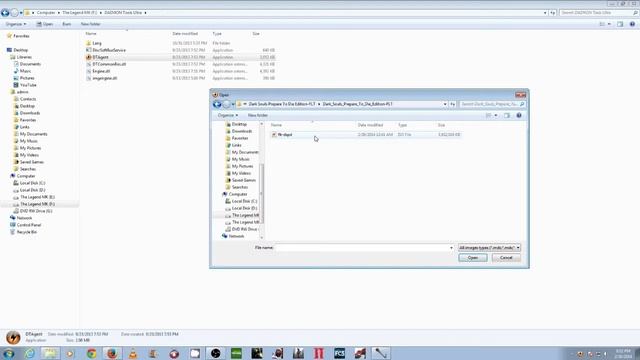Open the Lang folder in the Explorer window
Screen dimensions: 640x360
[97, 43]
